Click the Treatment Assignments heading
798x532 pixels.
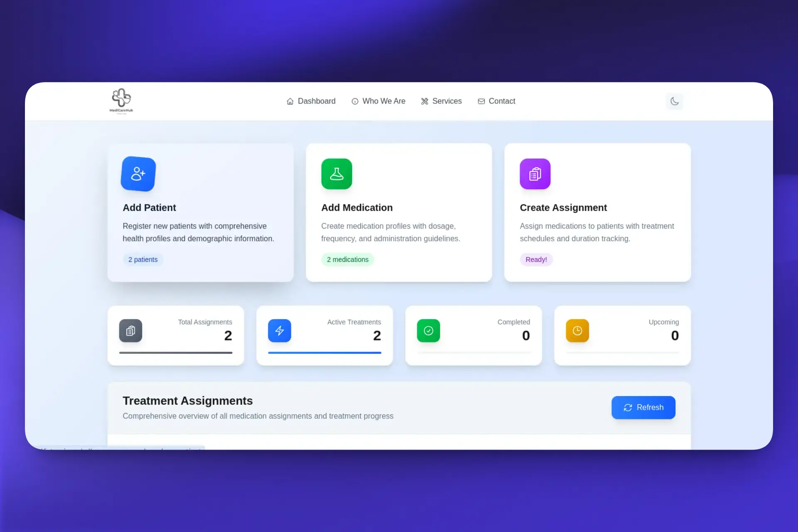pyautogui.click(x=187, y=401)
